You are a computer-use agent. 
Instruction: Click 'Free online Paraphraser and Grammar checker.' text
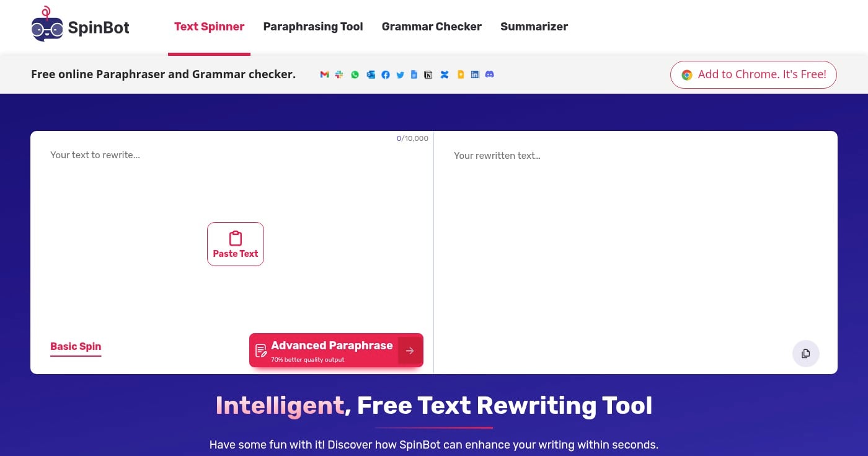tap(163, 74)
